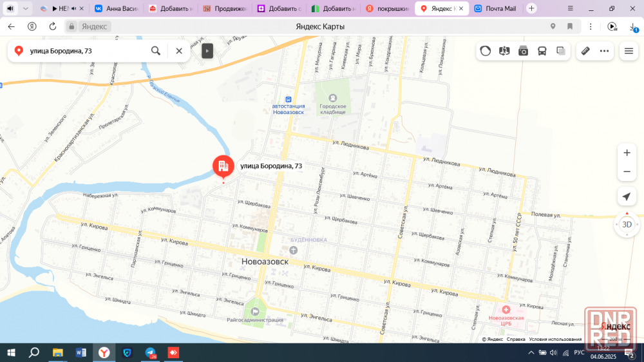Mute tabs with the speaker button
644x362 pixels.
tap(10, 8)
